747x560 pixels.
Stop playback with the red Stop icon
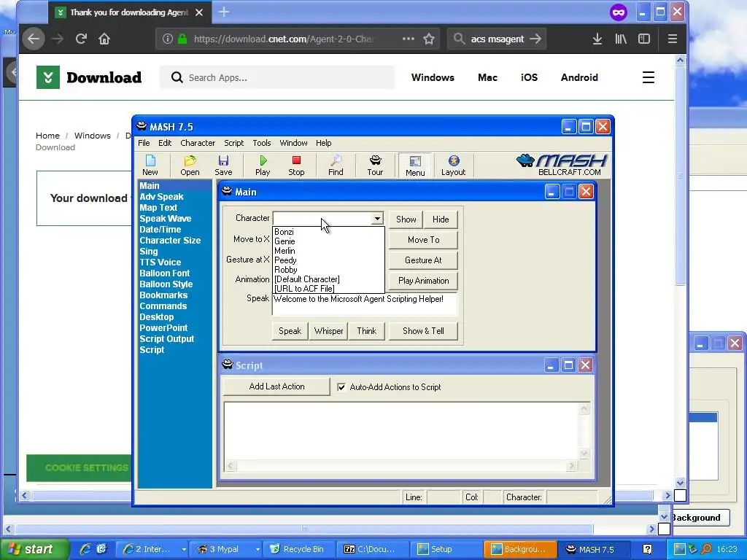click(296, 166)
